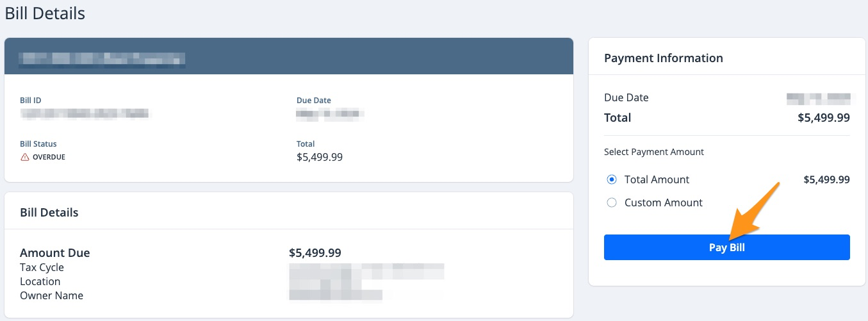Click the Location label
This screenshot has height=321, width=868.
pos(40,281)
